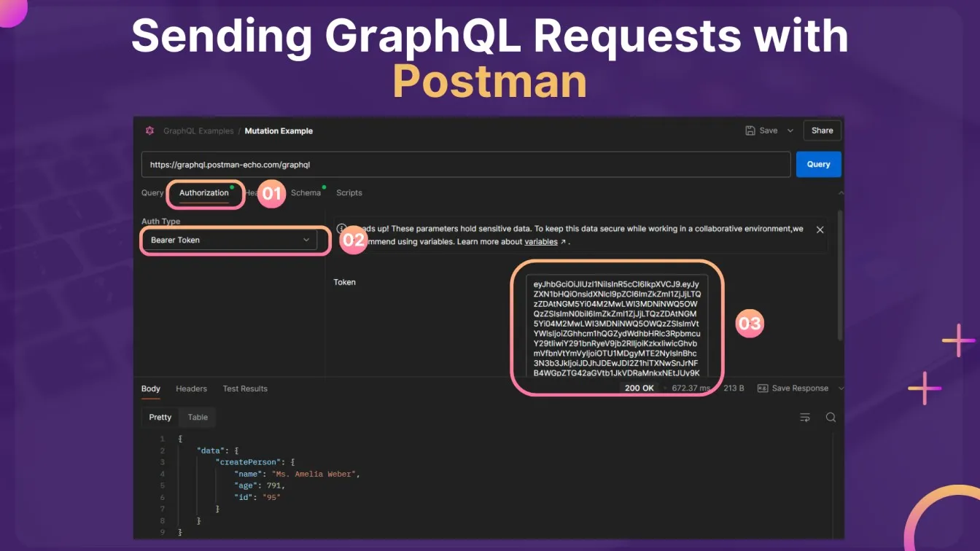This screenshot has width=980, height=551.
Task: Click the 200 OK status indicator
Action: coord(639,388)
